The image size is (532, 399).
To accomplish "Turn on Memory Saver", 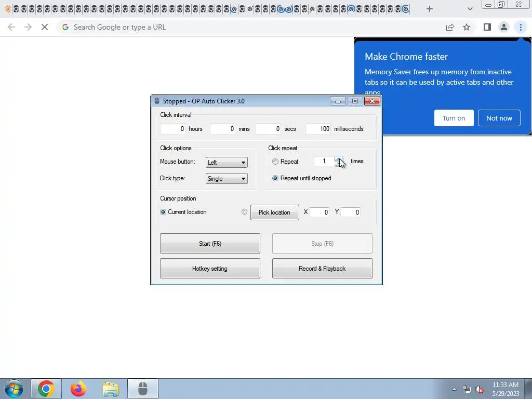I will (x=454, y=118).
